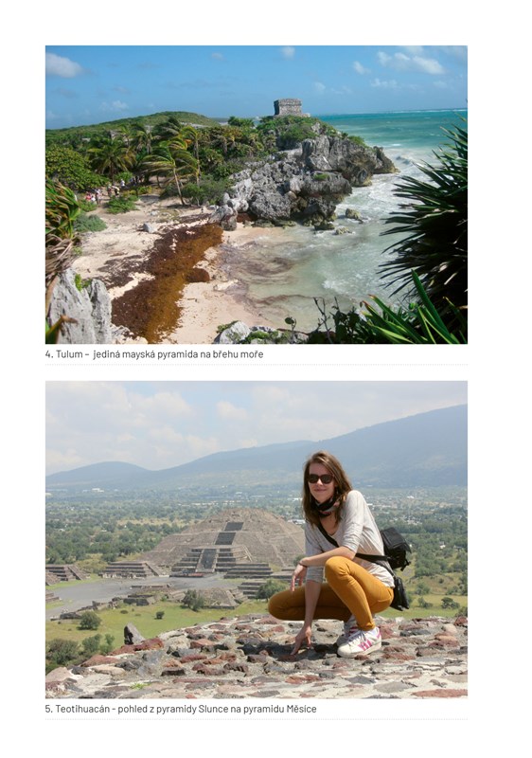This screenshot has width=532, height=758.
Task: Click the word "Měsíce" in the caption
Action: click(301, 709)
